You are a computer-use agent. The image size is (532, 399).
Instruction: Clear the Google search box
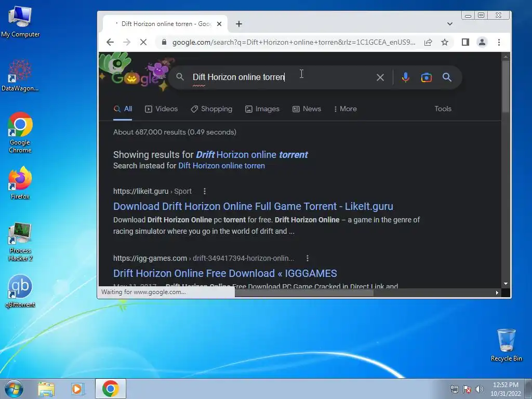pyautogui.click(x=380, y=77)
